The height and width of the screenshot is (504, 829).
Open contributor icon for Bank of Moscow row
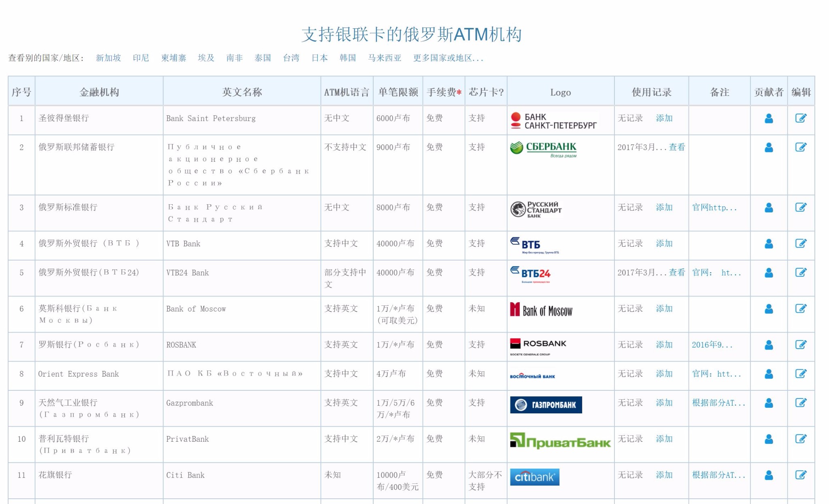(x=769, y=309)
